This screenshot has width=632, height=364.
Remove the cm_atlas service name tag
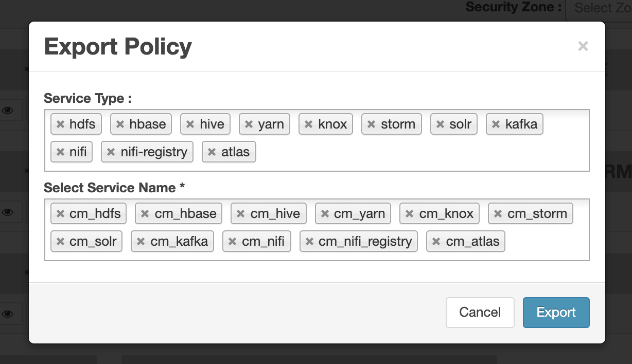436,242
